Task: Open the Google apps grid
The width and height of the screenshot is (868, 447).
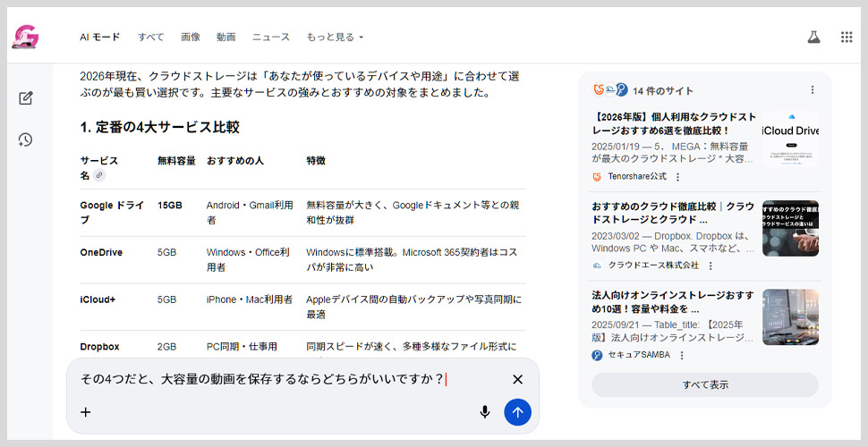Action: click(847, 37)
